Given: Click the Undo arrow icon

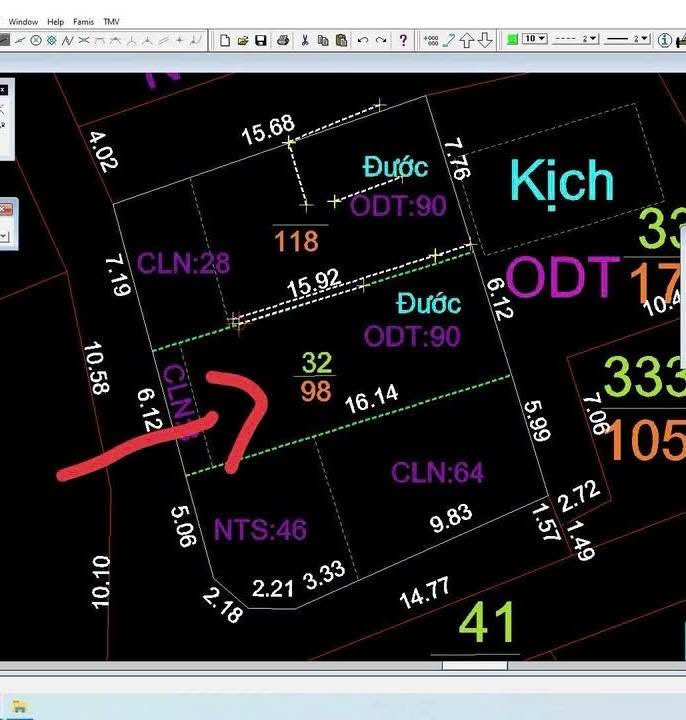Looking at the screenshot, I should (x=362, y=40).
